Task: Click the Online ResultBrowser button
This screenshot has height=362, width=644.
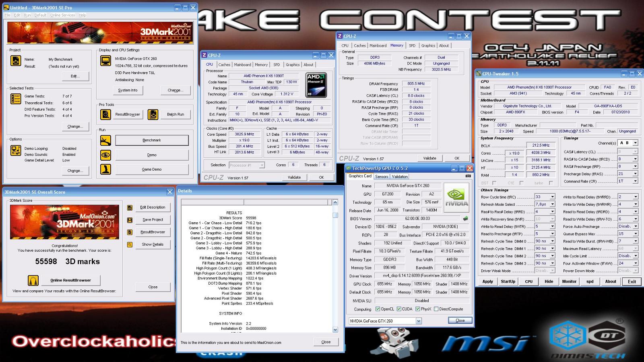Action: coord(70,280)
